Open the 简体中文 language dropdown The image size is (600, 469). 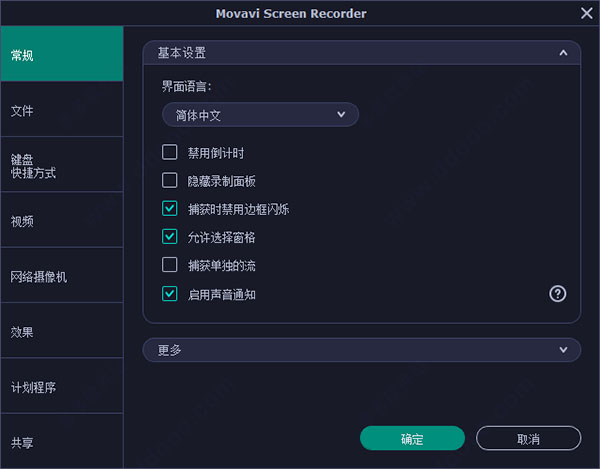[x=260, y=114]
